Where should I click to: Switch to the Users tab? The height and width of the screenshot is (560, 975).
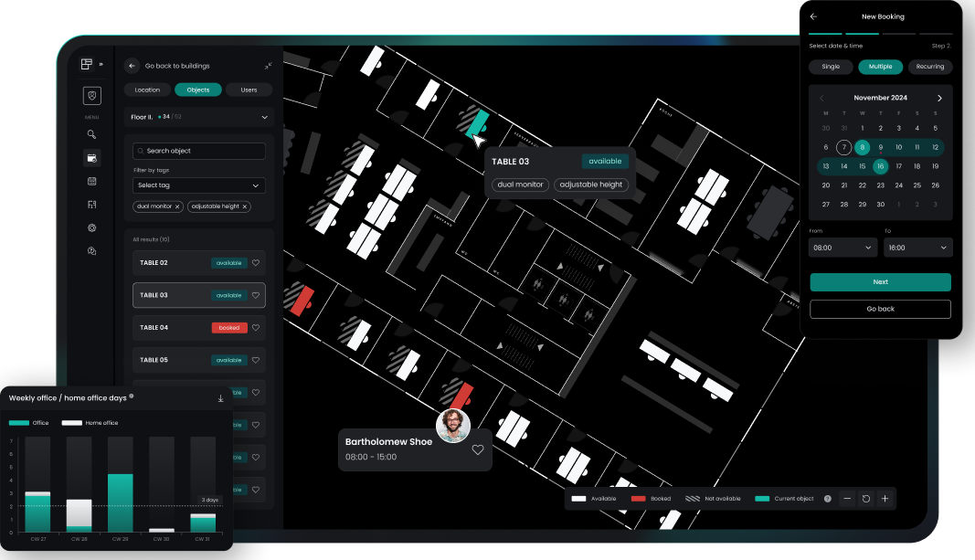(249, 90)
